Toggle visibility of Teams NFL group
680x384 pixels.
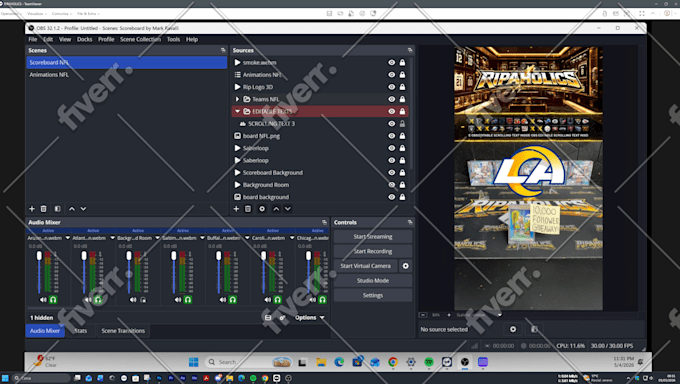click(x=392, y=99)
